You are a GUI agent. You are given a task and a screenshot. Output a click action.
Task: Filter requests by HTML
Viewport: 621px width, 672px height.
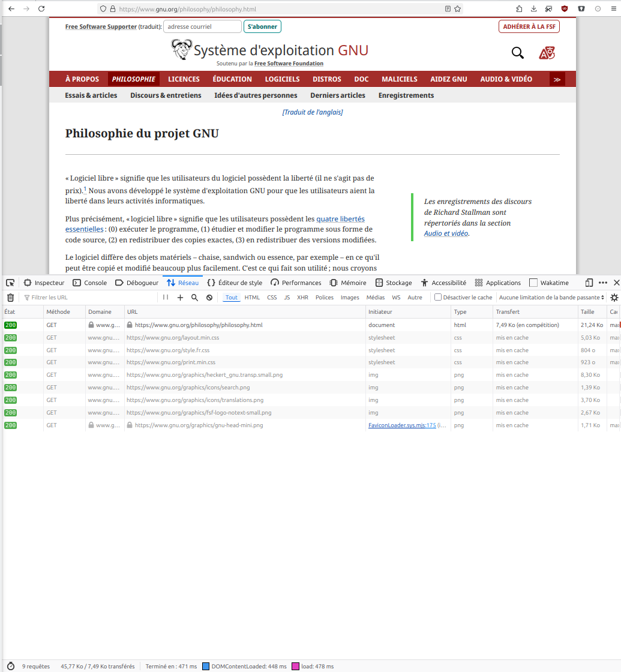click(x=252, y=298)
